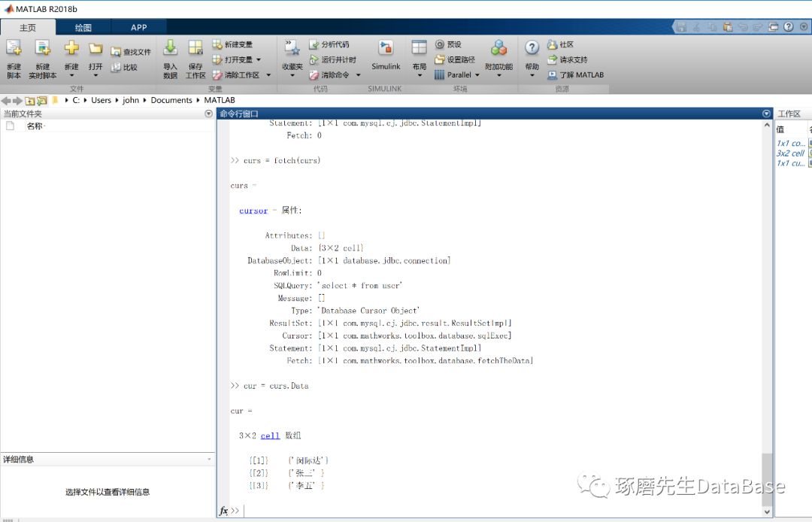
Task: Click MATLAB in the folder path
Action: coord(220,101)
